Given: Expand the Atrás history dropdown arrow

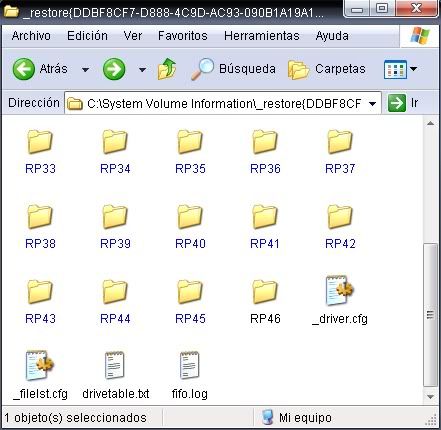Looking at the screenshot, I should tap(85, 70).
